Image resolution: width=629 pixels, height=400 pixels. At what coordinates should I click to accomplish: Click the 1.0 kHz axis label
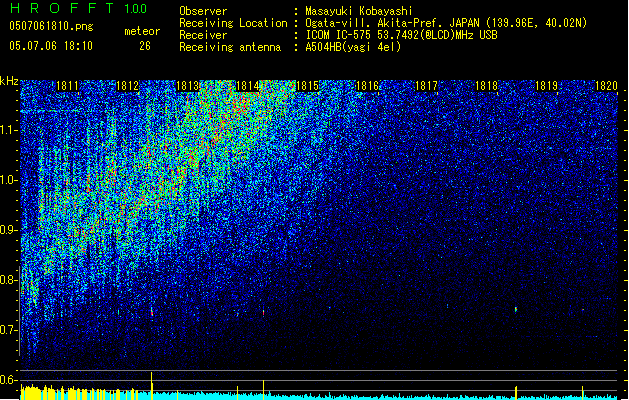(x=8, y=180)
